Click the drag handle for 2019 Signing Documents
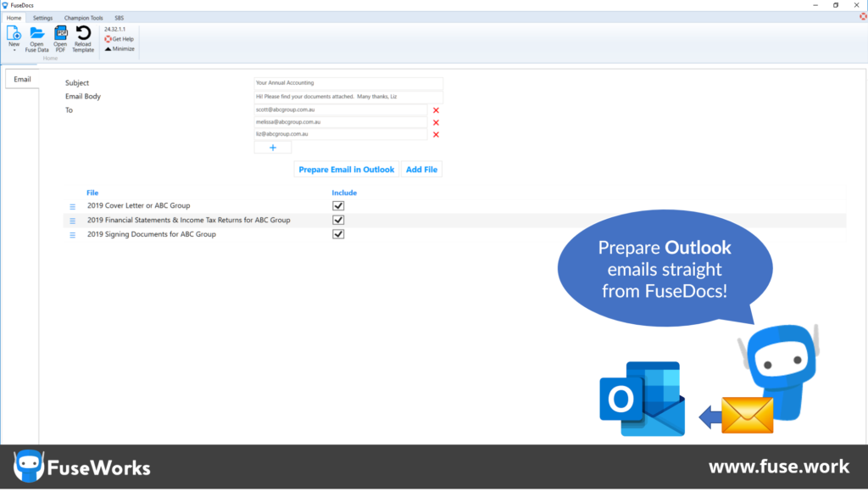The height and width of the screenshot is (492, 868). 73,235
